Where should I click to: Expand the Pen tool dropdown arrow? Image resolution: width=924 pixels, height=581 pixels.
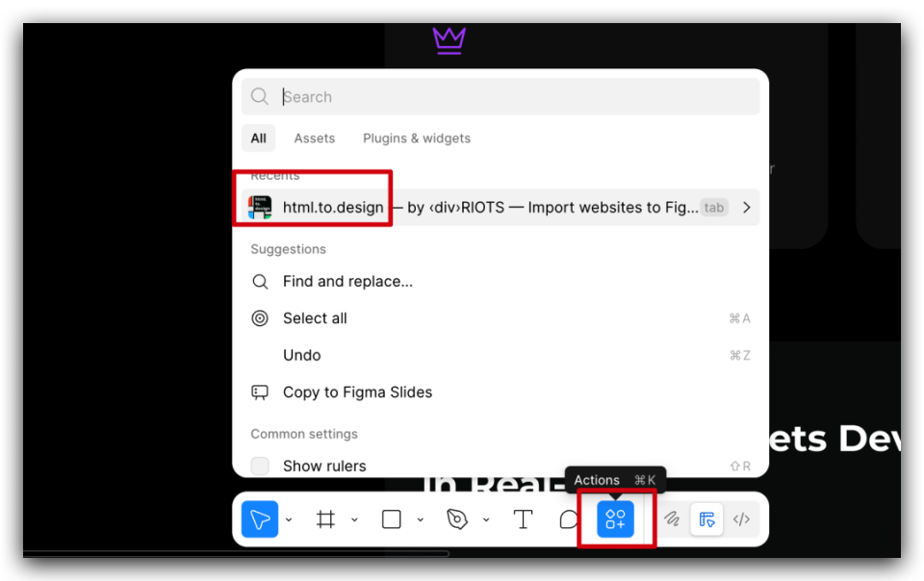pyautogui.click(x=486, y=519)
